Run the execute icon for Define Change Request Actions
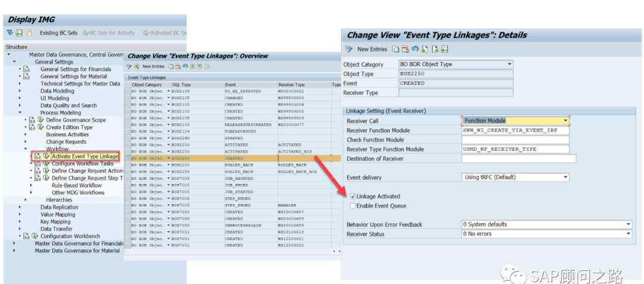 coord(46,170)
